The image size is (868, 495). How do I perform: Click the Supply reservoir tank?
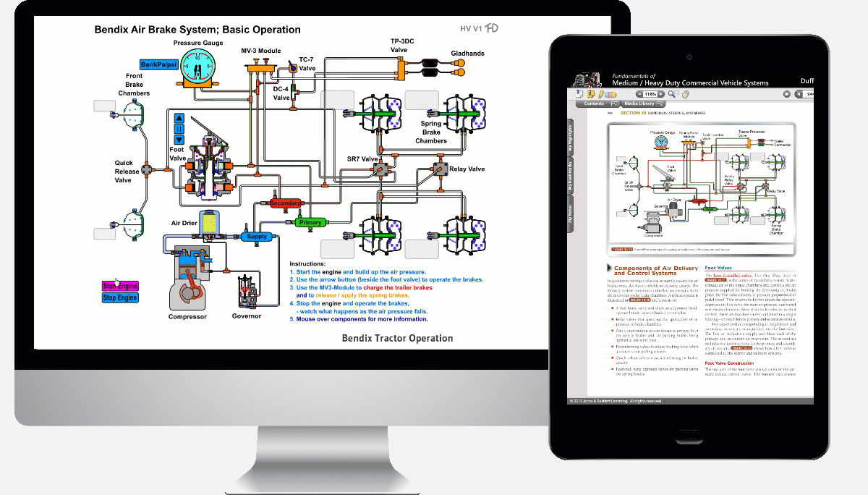pyautogui.click(x=257, y=237)
